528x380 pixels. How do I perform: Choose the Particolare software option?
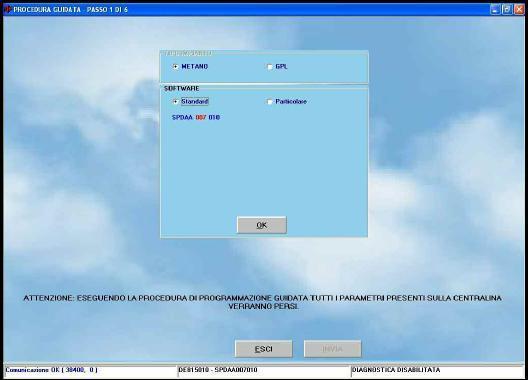[x=269, y=101]
